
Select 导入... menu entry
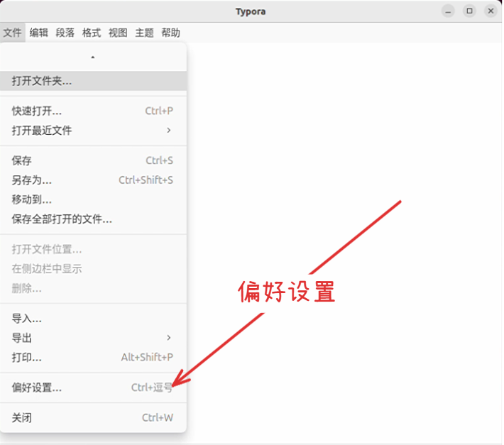click(93, 319)
